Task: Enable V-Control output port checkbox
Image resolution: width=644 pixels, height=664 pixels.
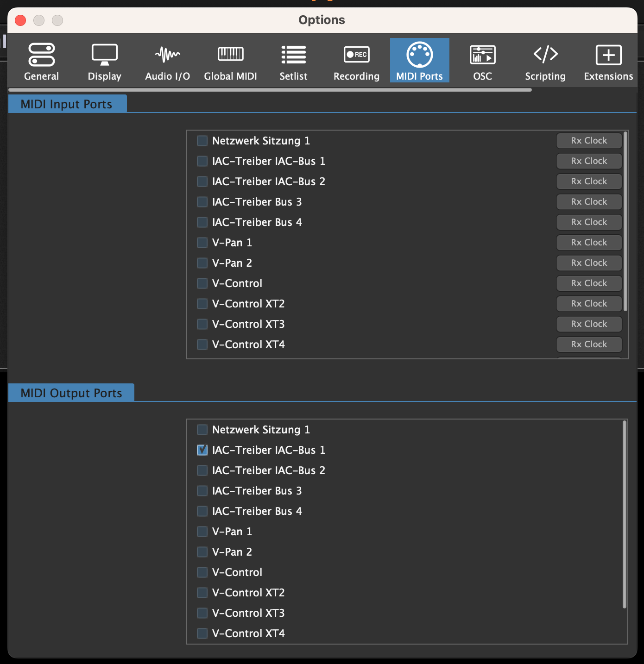Action: tap(202, 572)
